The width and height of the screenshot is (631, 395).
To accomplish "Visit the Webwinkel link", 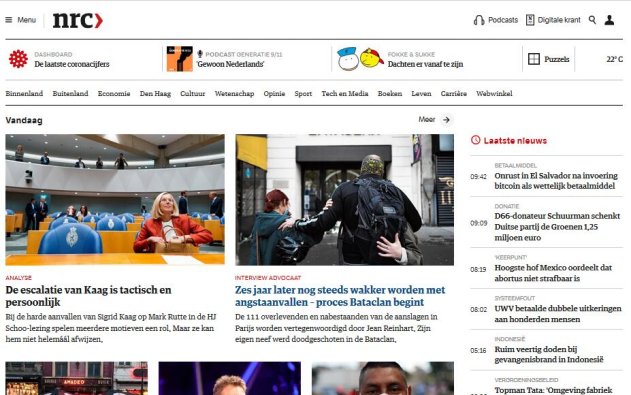I will [494, 94].
